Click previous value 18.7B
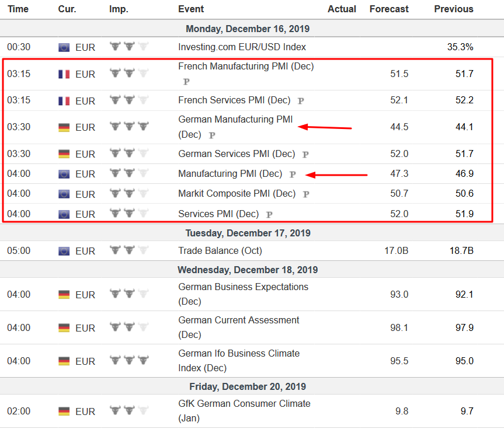 [461, 250]
